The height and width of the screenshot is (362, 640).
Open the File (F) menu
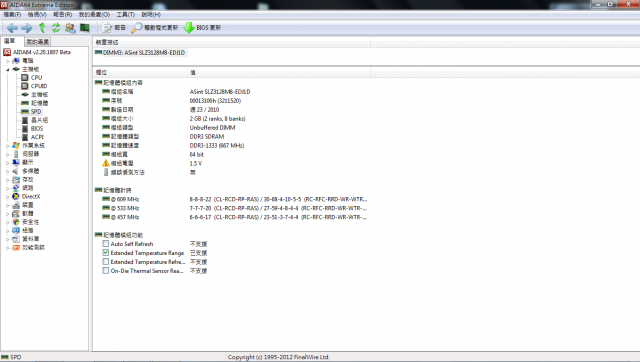pos(12,15)
